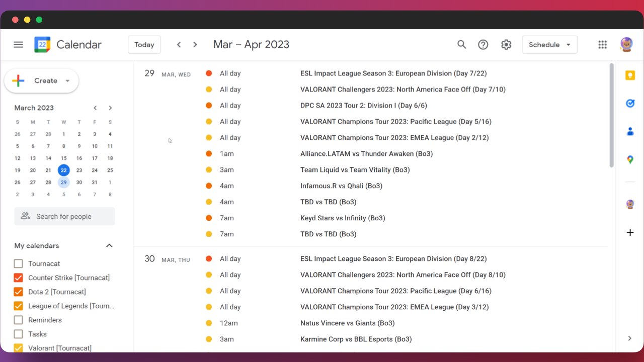Click the account avatar picture
The height and width of the screenshot is (362, 644).
click(626, 45)
